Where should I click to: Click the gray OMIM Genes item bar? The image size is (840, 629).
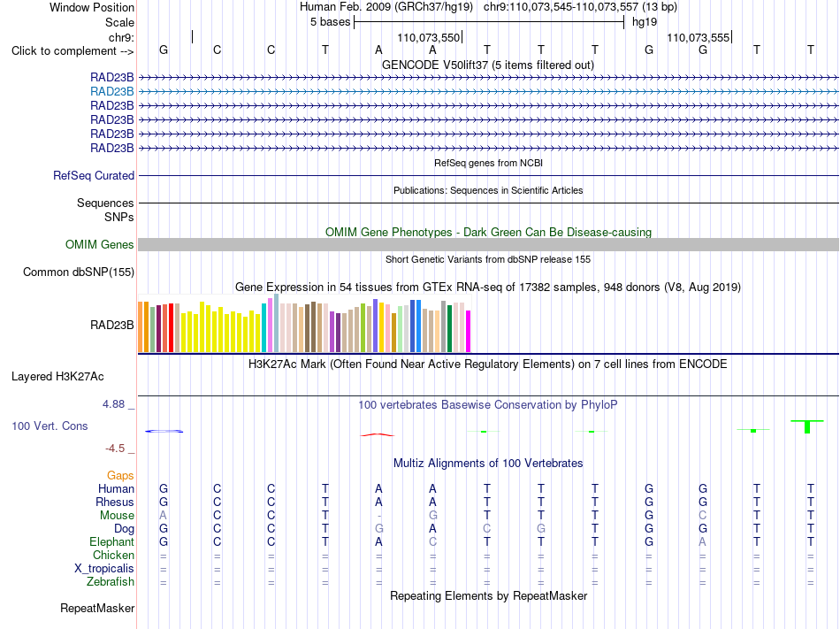488,245
